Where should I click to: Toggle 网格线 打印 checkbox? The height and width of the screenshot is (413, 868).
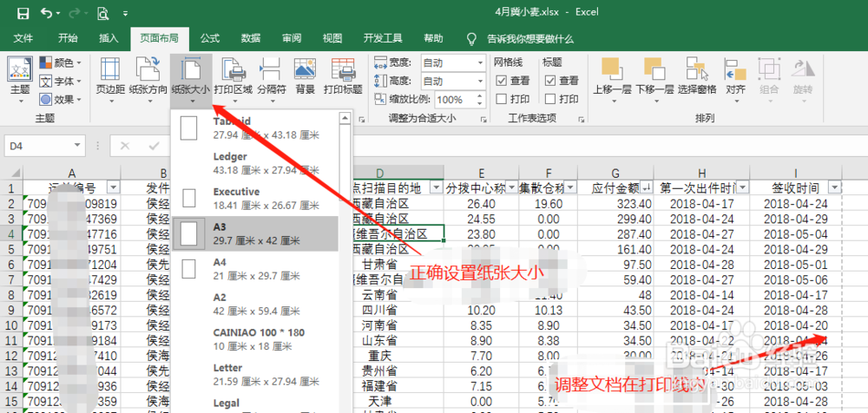pos(502,99)
